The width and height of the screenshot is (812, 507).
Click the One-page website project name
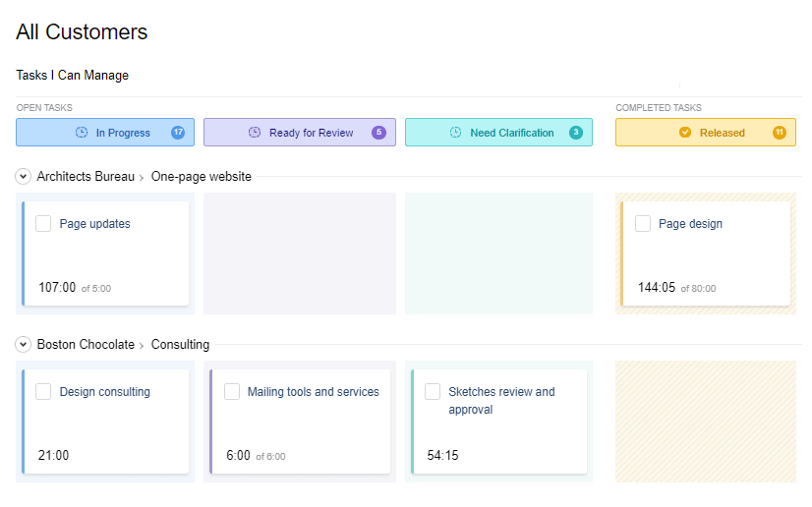201,177
